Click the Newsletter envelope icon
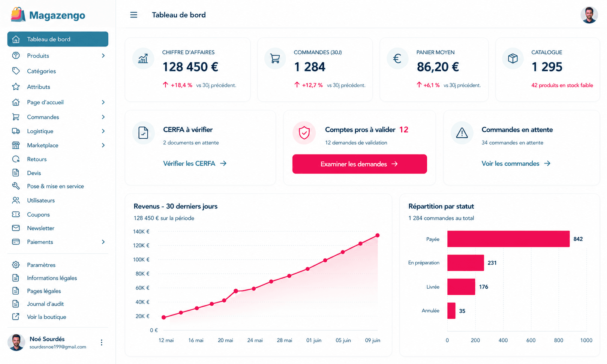607x364 pixels. click(x=16, y=228)
